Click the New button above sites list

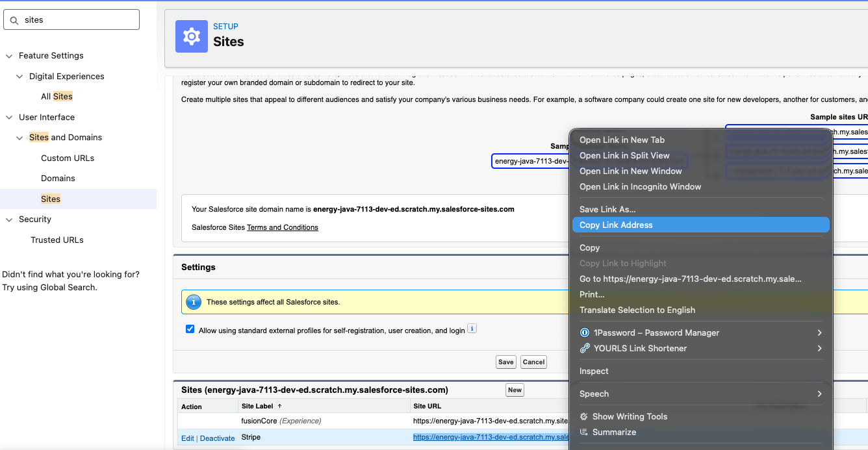click(515, 390)
